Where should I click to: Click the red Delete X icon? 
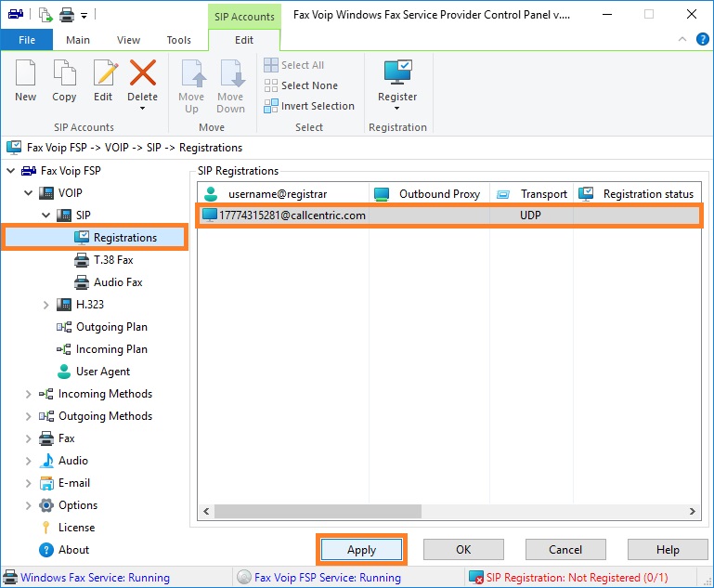[x=143, y=72]
